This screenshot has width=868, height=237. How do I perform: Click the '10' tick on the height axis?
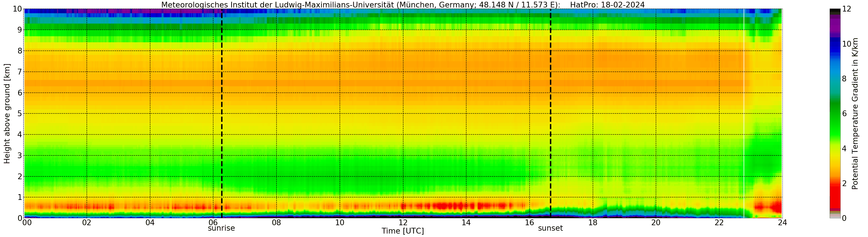[18, 9]
